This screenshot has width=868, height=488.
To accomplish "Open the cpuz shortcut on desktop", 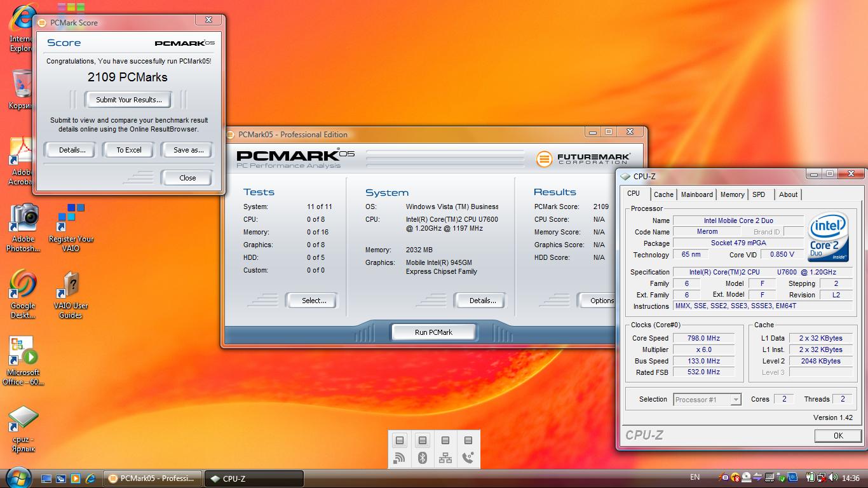I will [x=23, y=428].
